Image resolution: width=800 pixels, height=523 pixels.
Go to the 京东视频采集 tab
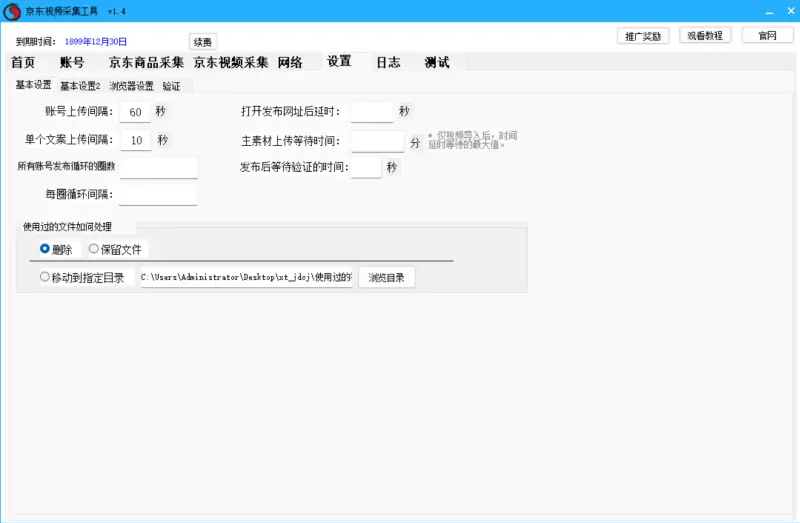tap(231, 62)
